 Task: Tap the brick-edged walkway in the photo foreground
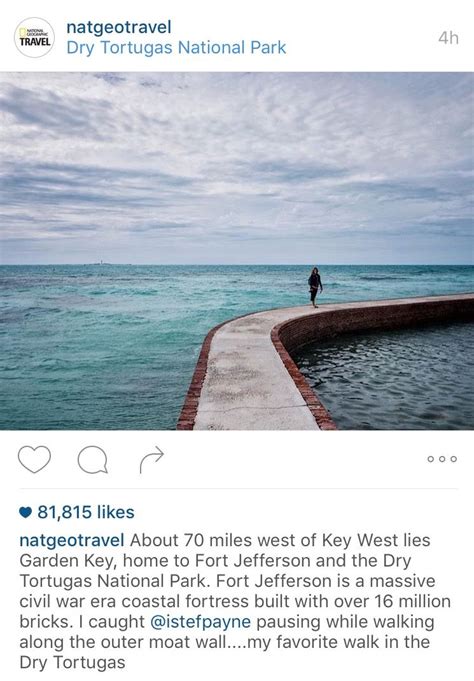click(x=256, y=374)
